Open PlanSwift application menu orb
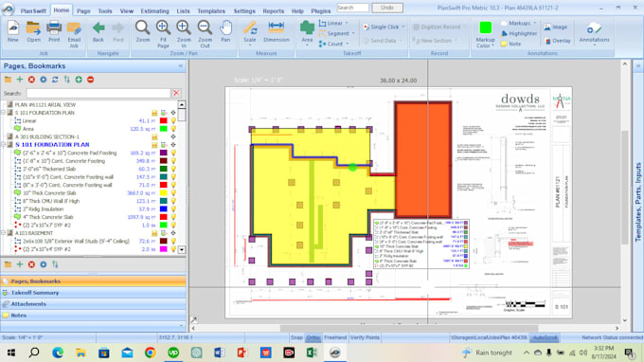644x362 pixels. 8,9
